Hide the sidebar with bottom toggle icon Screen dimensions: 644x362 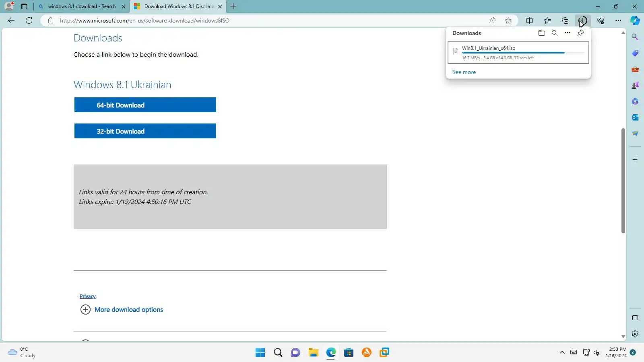point(635,318)
